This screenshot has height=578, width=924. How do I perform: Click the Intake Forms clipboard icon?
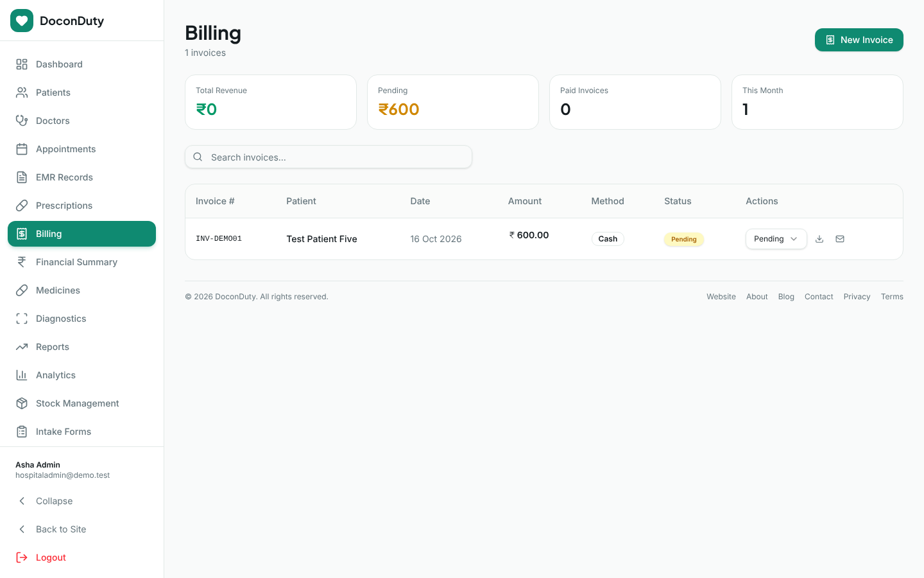(x=22, y=432)
